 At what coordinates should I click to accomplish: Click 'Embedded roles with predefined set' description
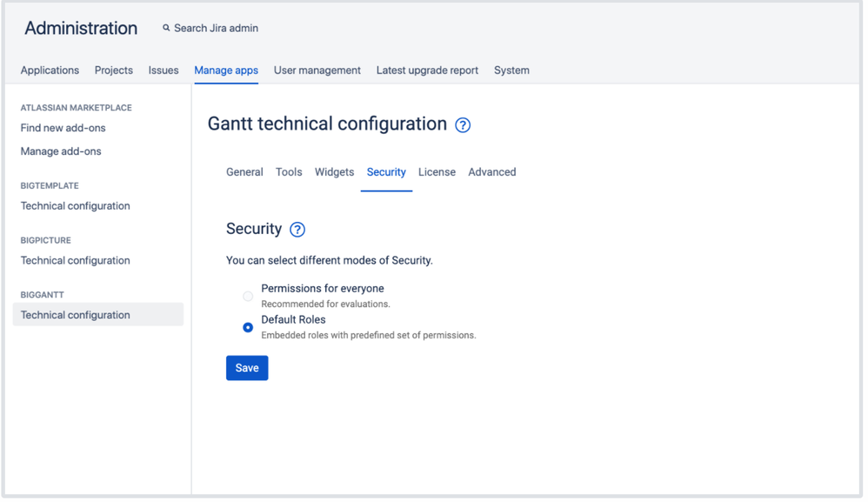pyautogui.click(x=369, y=335)
